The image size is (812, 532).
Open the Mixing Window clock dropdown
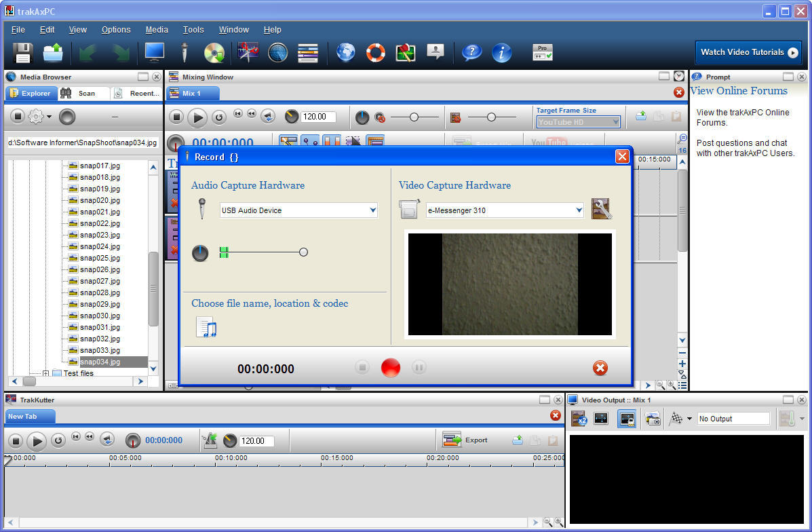(x=679, y=77)
